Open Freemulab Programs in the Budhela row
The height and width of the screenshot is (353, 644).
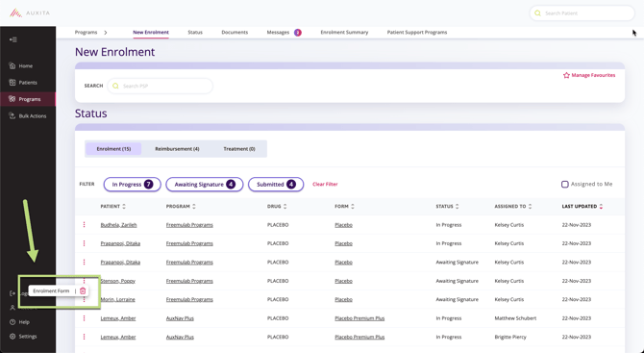[x=189, y=225]
